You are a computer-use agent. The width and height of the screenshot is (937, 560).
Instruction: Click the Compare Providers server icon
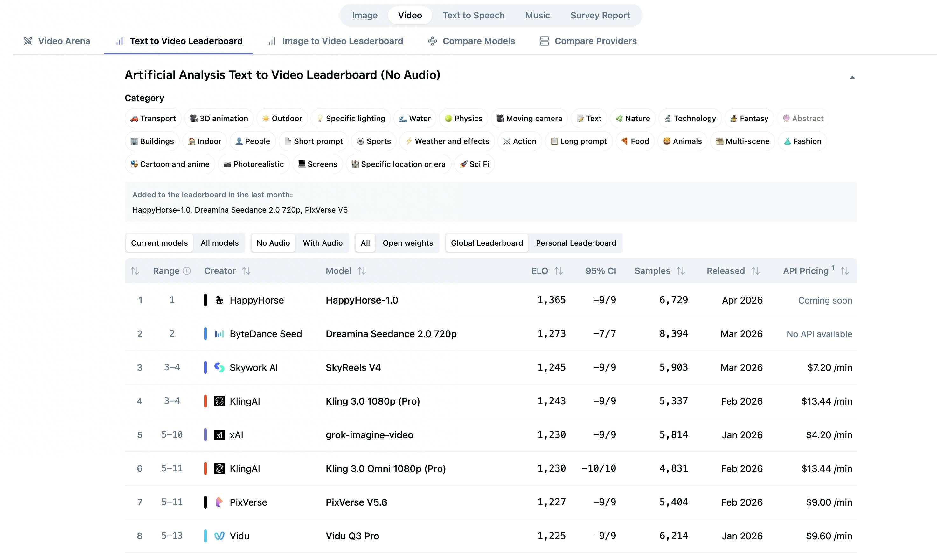(x=544, y=41)
